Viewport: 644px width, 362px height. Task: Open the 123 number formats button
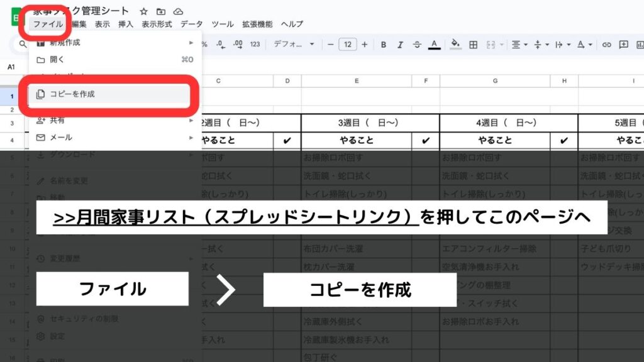pyautogui.click(x=255, y=45)
